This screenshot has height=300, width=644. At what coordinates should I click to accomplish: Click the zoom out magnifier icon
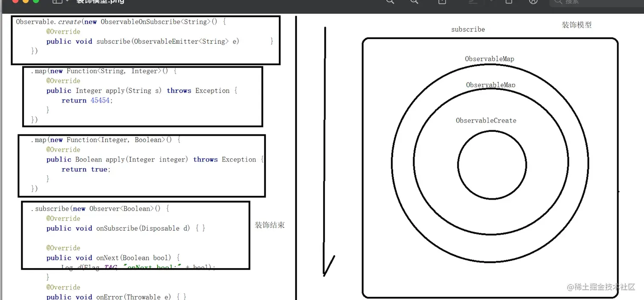390,2
